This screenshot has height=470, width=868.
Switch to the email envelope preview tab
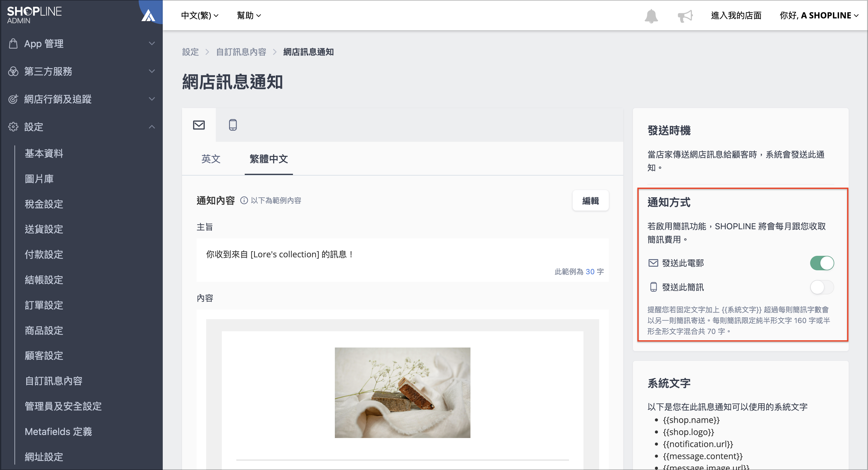[199, 125]
